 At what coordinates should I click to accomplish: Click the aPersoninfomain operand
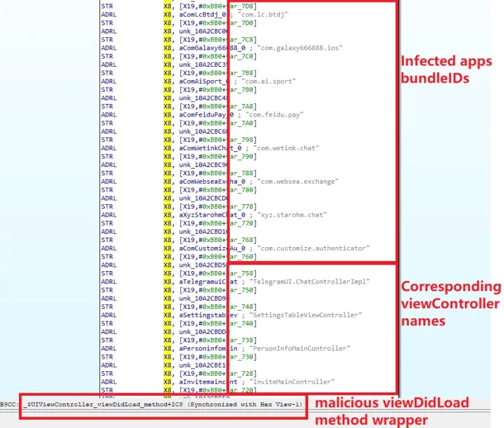click(x=209, y=349)
